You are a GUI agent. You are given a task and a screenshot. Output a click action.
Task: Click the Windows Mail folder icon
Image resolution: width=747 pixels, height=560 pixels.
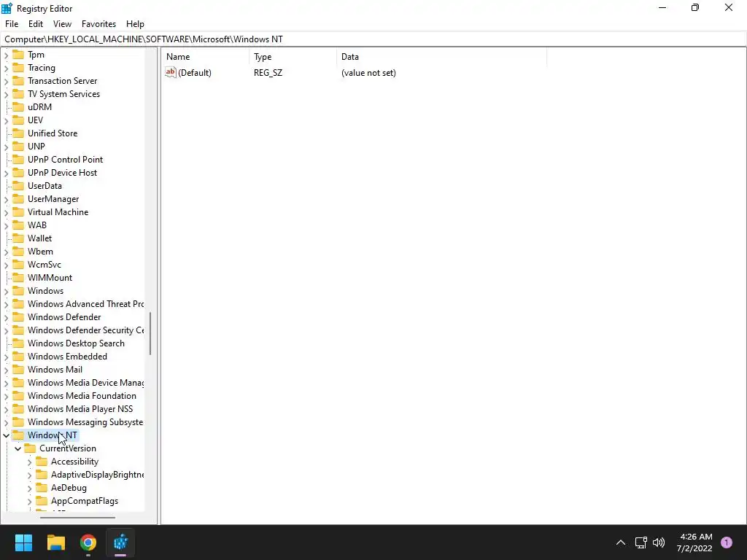tap(18, 369)
